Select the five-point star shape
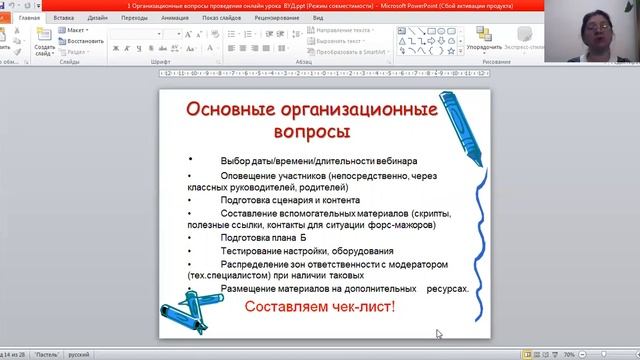The width and height of the screenshot is (640, 360). click(451, 51)
